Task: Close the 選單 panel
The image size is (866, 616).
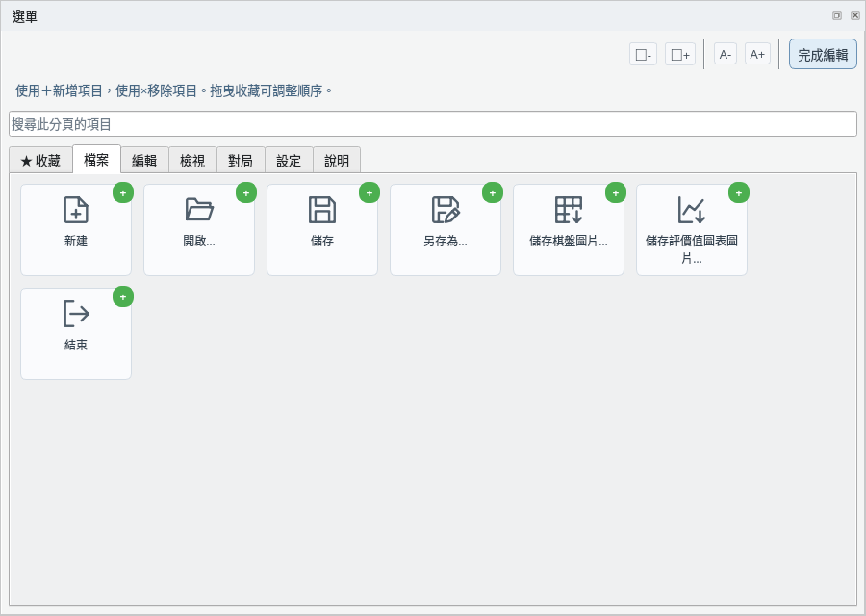Action: pos(855,15)
